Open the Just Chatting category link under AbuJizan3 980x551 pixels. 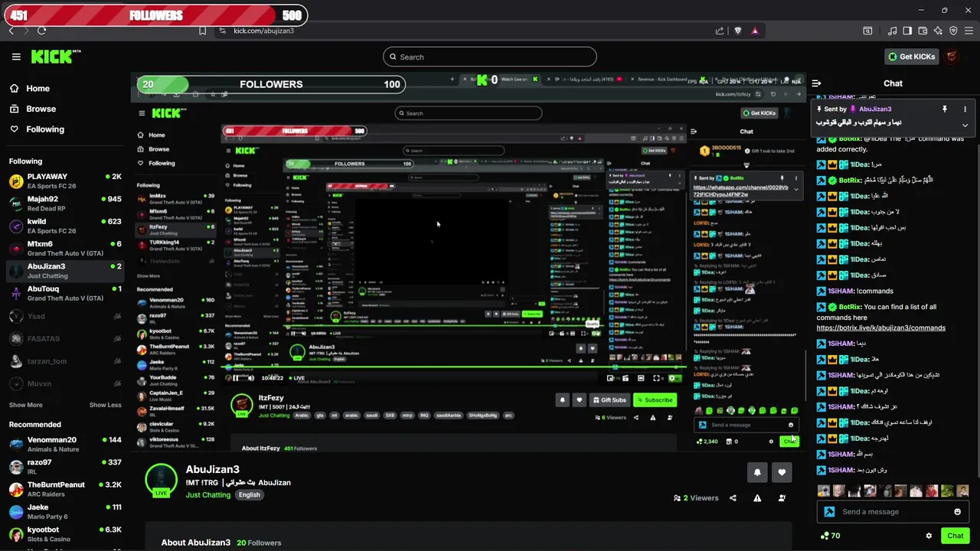point(207,495)
